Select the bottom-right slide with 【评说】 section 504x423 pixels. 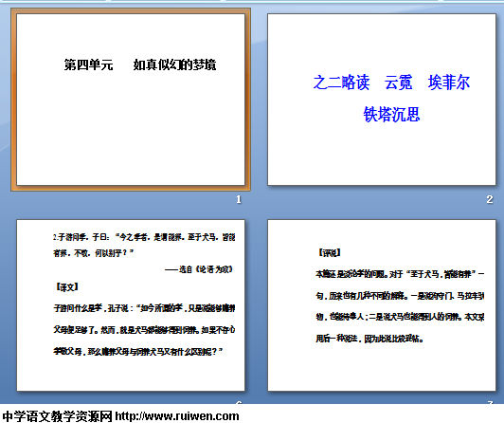(x=382, y=305)
